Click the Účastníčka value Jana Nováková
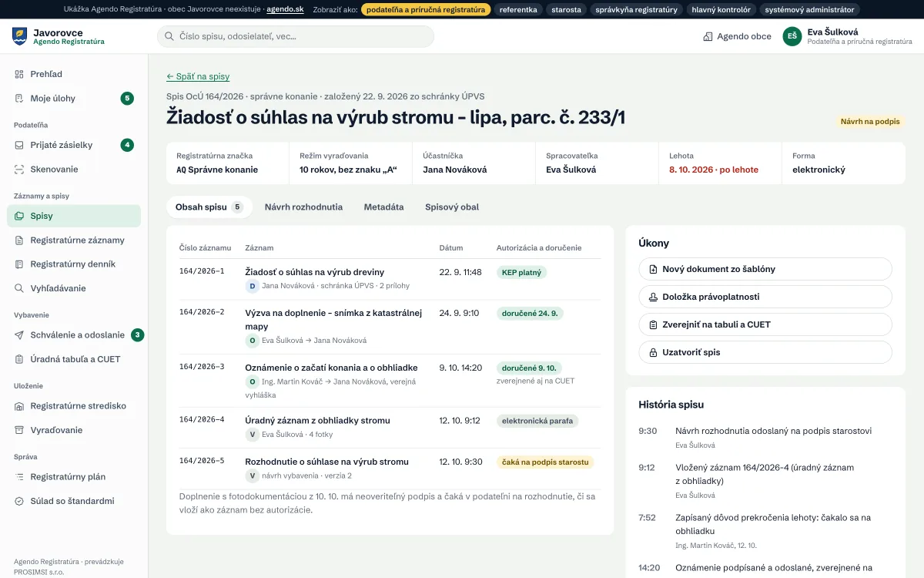This screenshot has height=578, width=924. point(455,170)
